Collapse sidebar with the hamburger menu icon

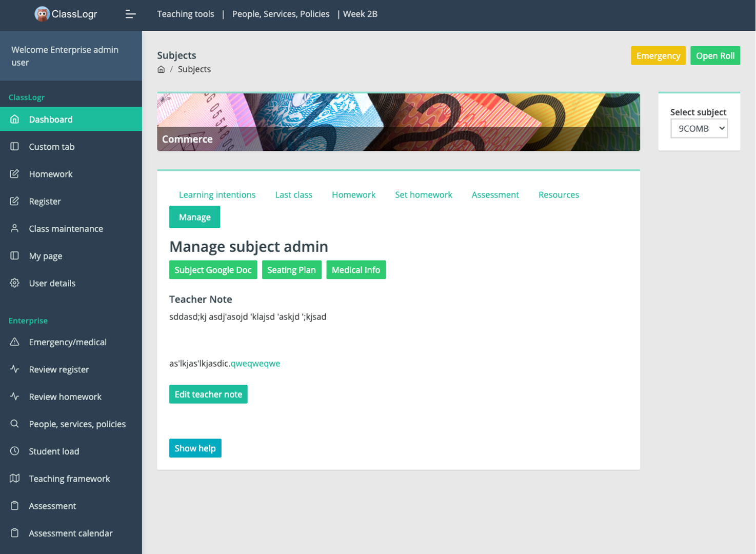pos(130,14)
